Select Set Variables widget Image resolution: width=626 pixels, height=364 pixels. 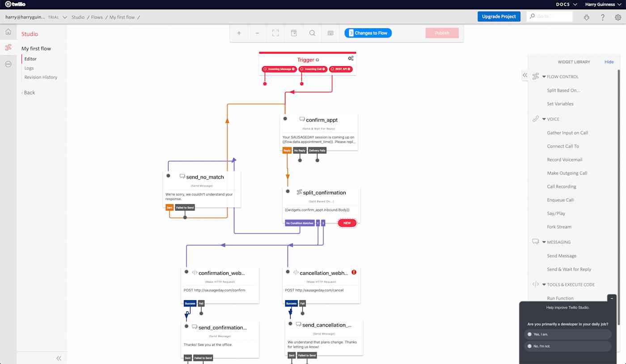click(560, 104)
